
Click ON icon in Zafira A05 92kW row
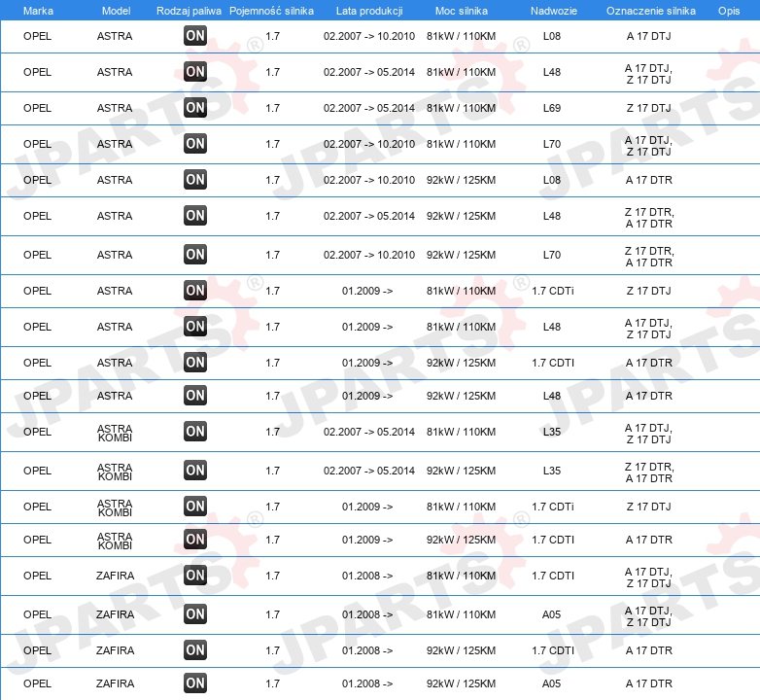[x=195, y=683]
